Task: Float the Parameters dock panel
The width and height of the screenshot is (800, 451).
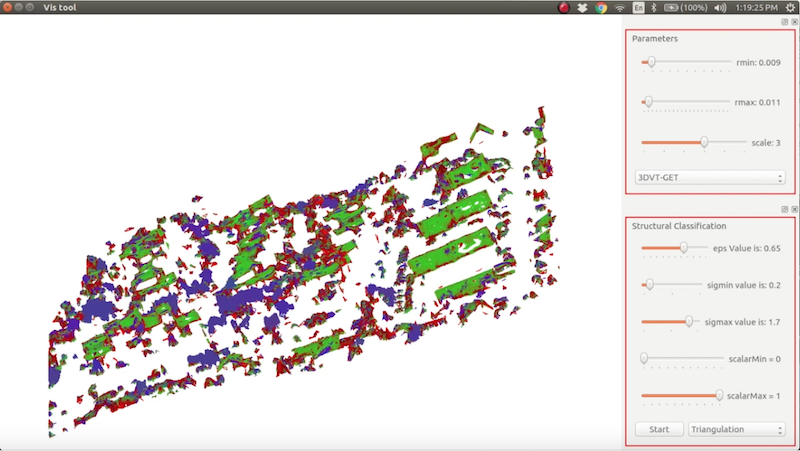Action: coord(785,22)
